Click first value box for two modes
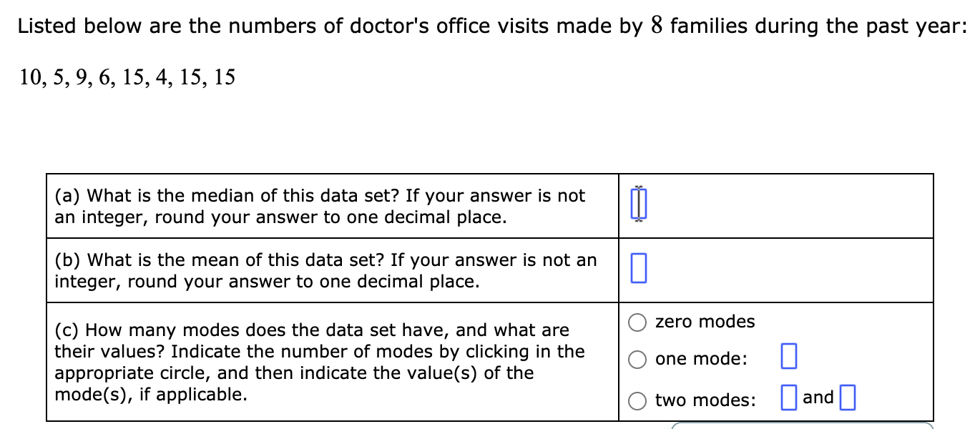Screen dimensions: 980x429 click(x=788, y=398)
